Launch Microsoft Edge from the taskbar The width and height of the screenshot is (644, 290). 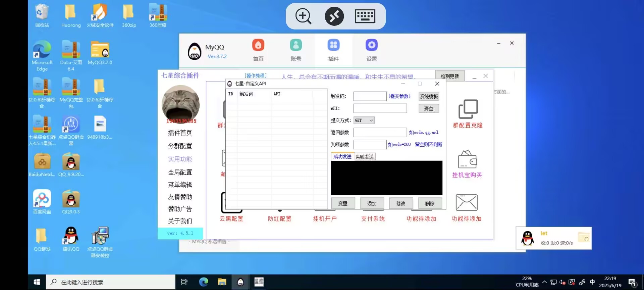(x=204, y=282)
